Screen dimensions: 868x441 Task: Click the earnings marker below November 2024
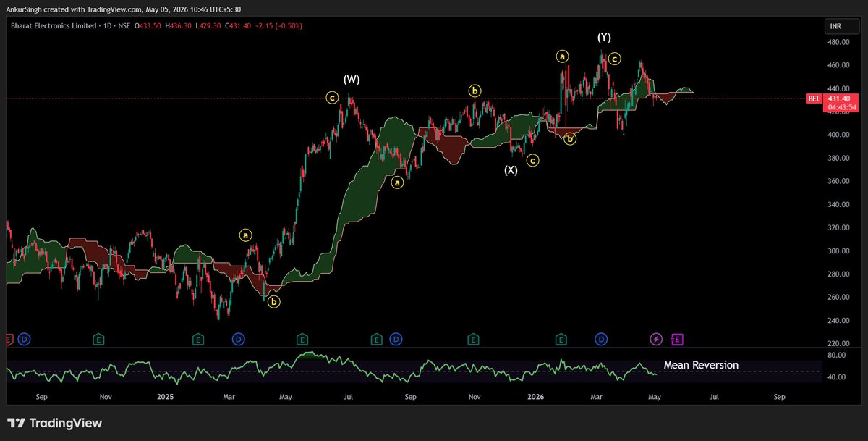tap(98, 338)
